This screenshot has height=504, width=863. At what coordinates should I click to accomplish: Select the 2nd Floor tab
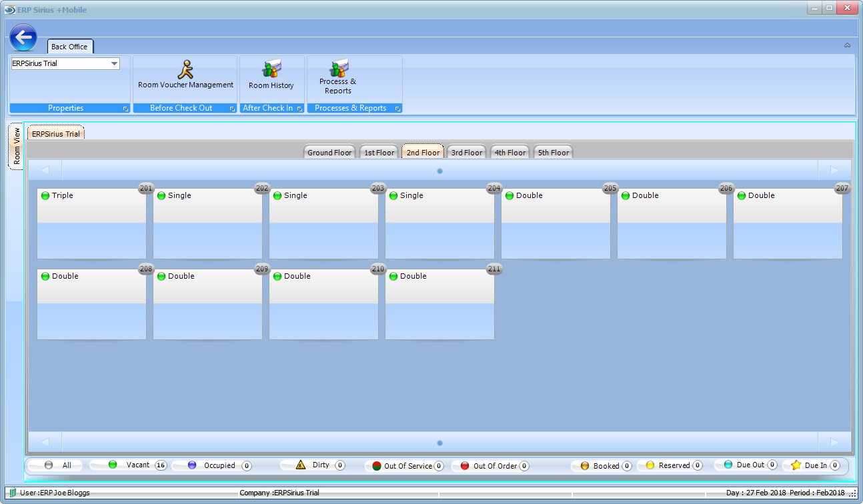click(423, 152)
